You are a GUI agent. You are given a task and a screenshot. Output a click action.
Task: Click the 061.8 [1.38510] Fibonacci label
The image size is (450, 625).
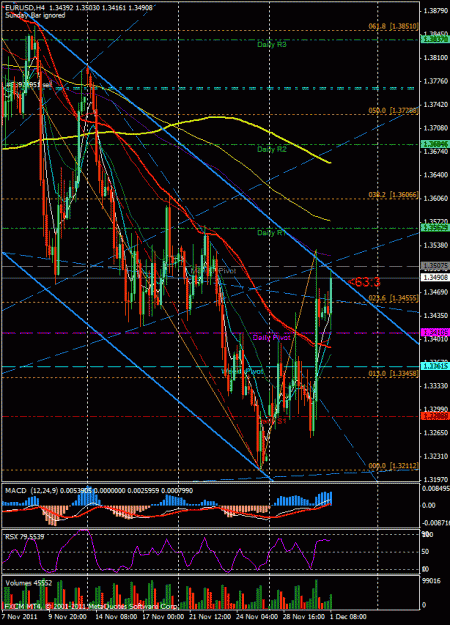click(393, 26)
